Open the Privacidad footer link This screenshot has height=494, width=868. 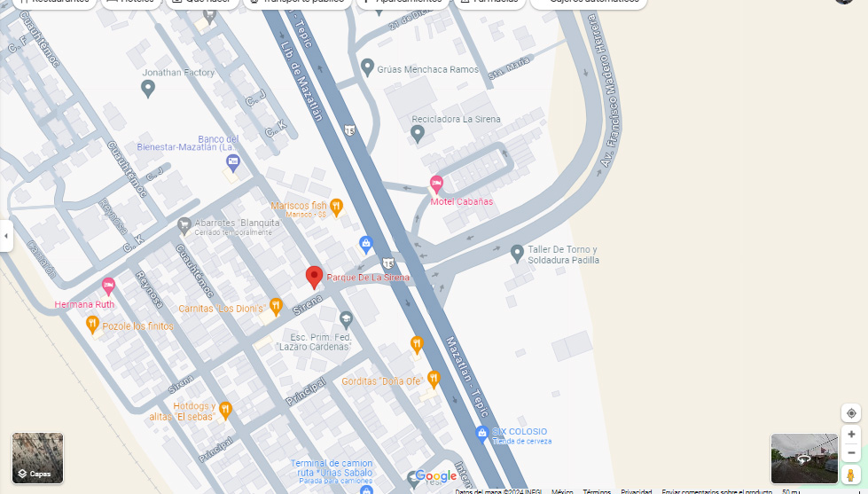coord(636,491)
